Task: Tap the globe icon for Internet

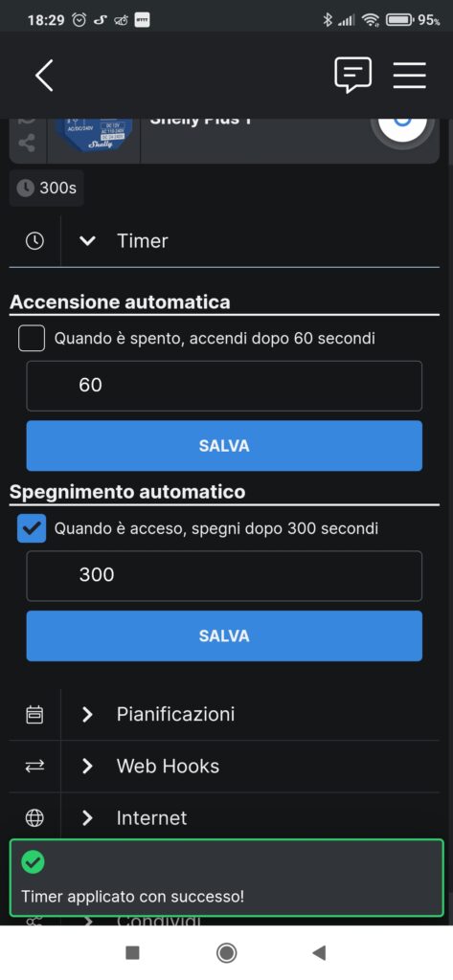Action: point(34,818)
